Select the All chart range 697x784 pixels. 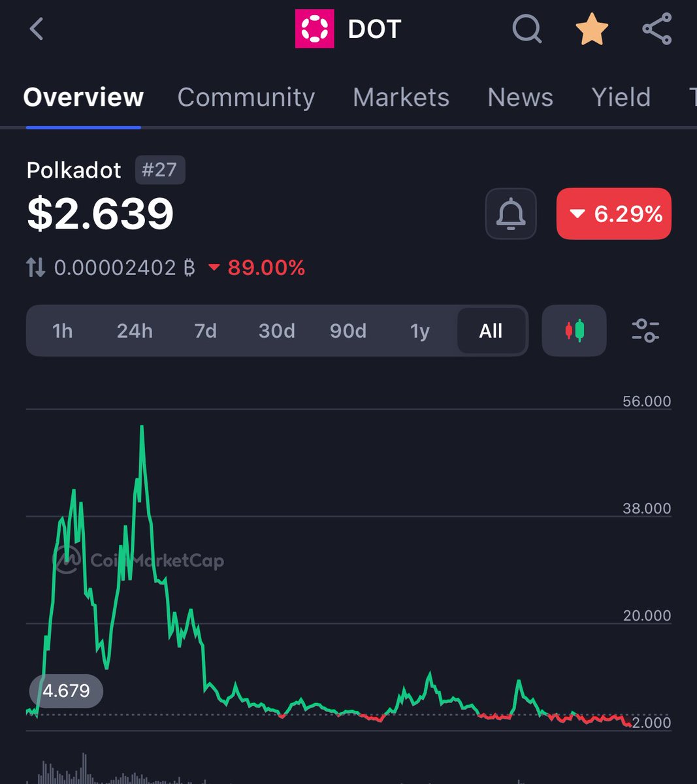491,331
